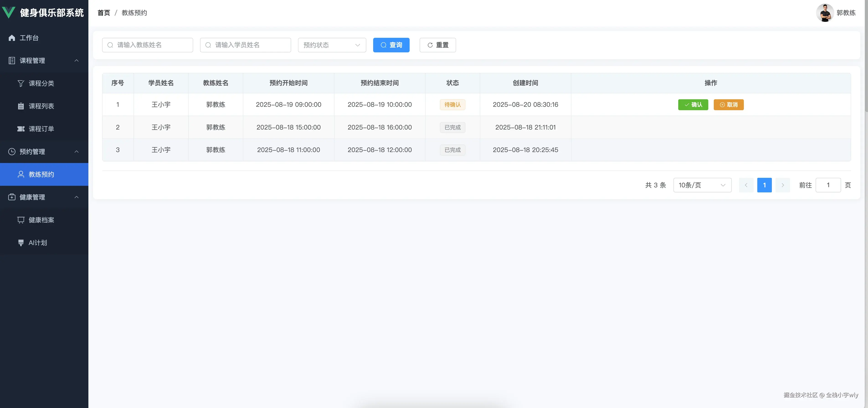Select the 教练预约 menu item
868x408 pixels.
click(41, 174)
